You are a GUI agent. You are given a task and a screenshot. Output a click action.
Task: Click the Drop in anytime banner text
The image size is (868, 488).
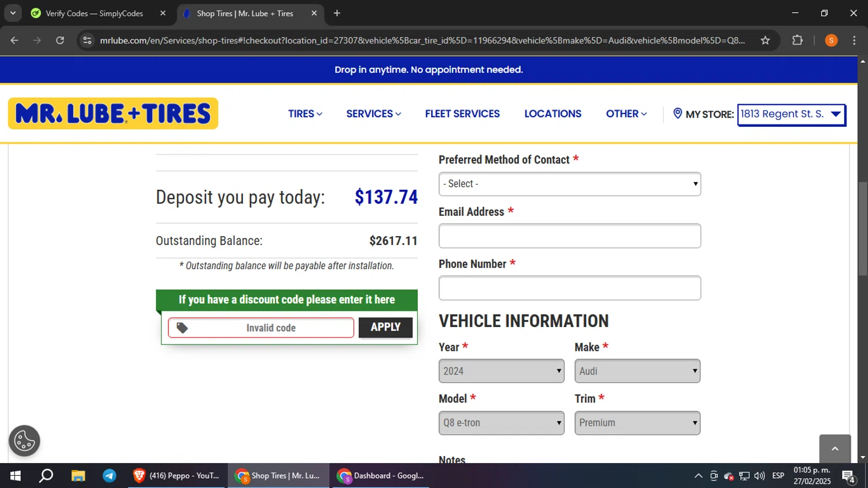(x=429, y=69)
